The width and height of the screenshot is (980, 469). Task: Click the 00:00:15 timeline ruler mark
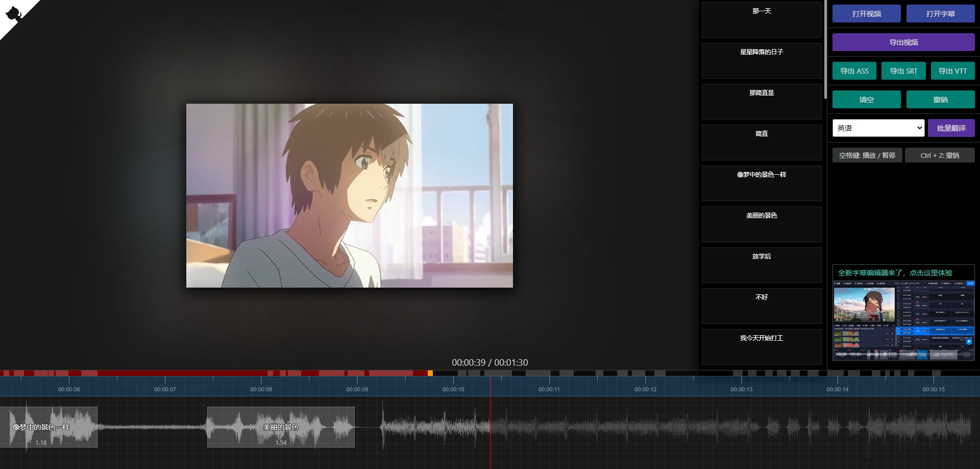(934, 389)
